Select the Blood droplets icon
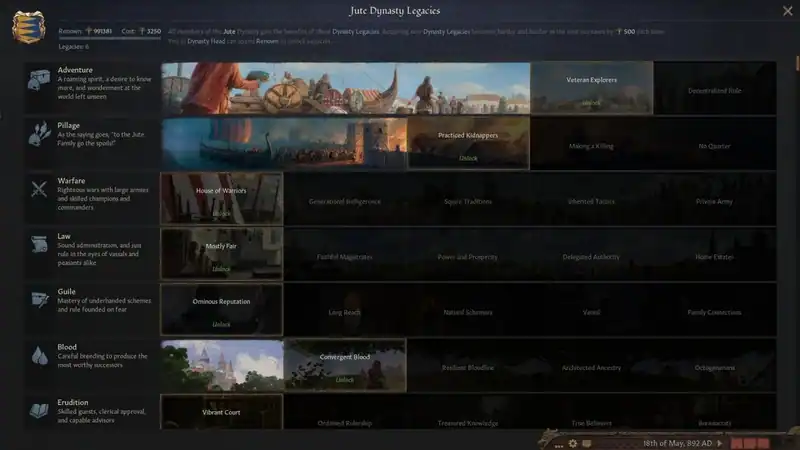This screenshot has width=800, height=450. (x=39, y=356)
